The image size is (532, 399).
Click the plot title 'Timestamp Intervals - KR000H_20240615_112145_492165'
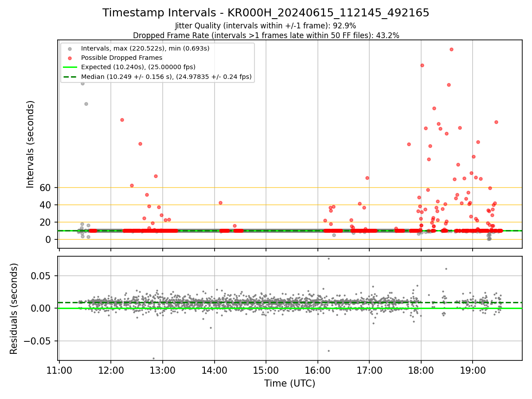coord(266,13)
